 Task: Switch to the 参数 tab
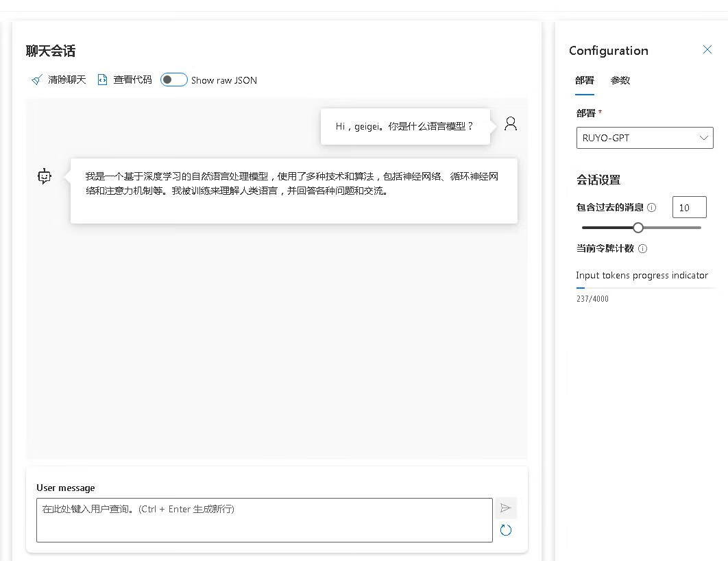pyautogui.click(x=620, y=80)
